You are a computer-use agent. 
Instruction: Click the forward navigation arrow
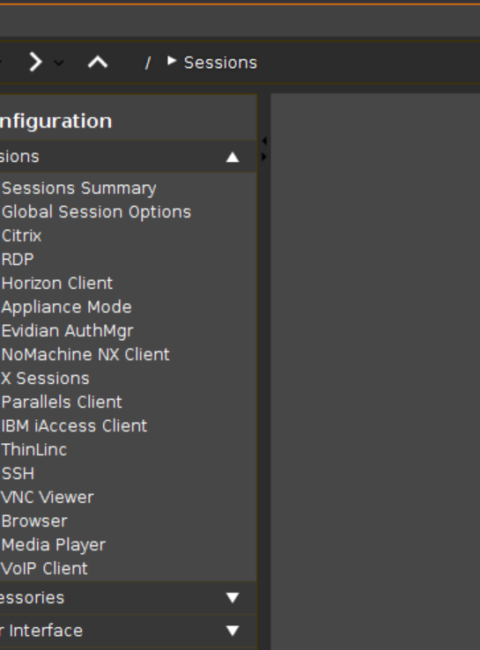[36, 63]
